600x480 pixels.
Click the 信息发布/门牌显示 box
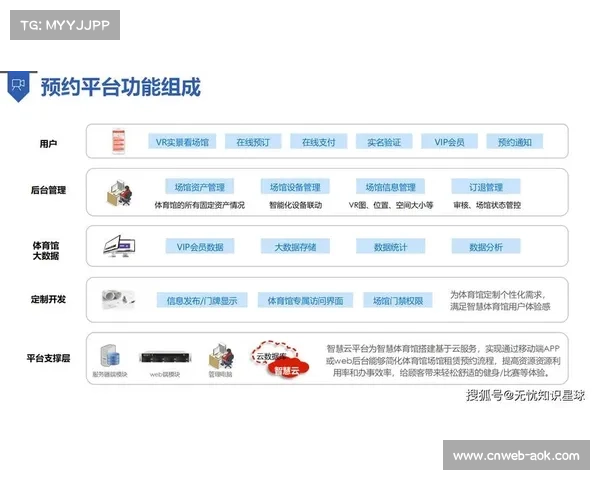pos(201,300)
